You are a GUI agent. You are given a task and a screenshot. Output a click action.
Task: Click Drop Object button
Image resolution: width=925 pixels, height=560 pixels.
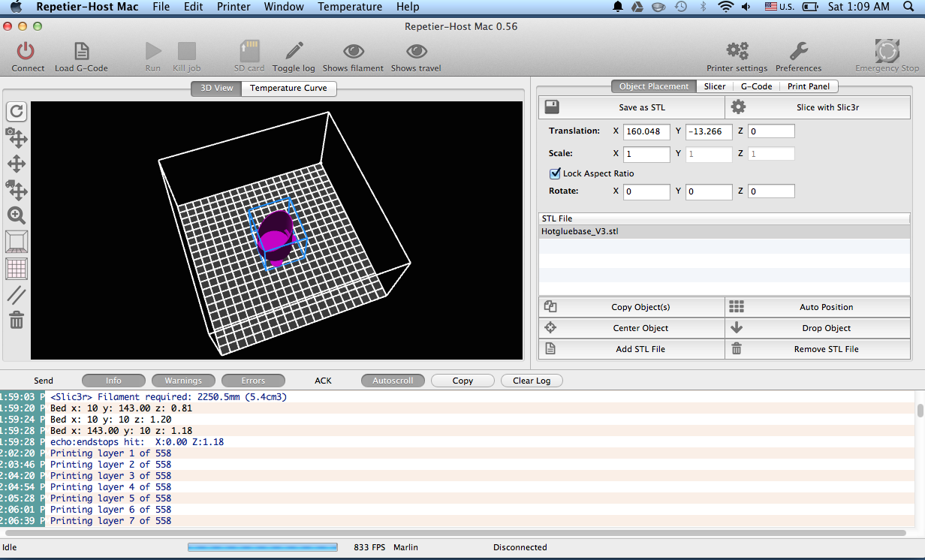(818, 328)
